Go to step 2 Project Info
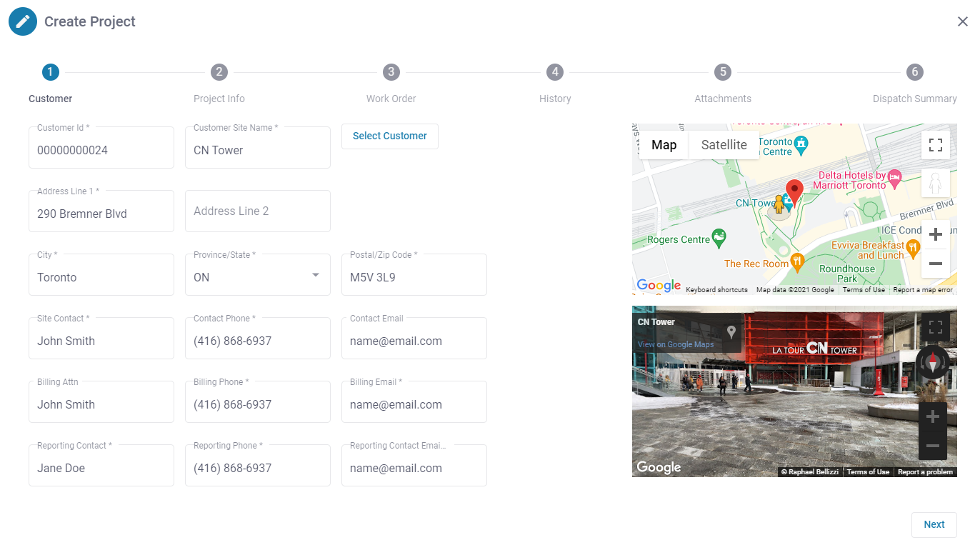This screenshot has width=980, height=550. (219, 72)
